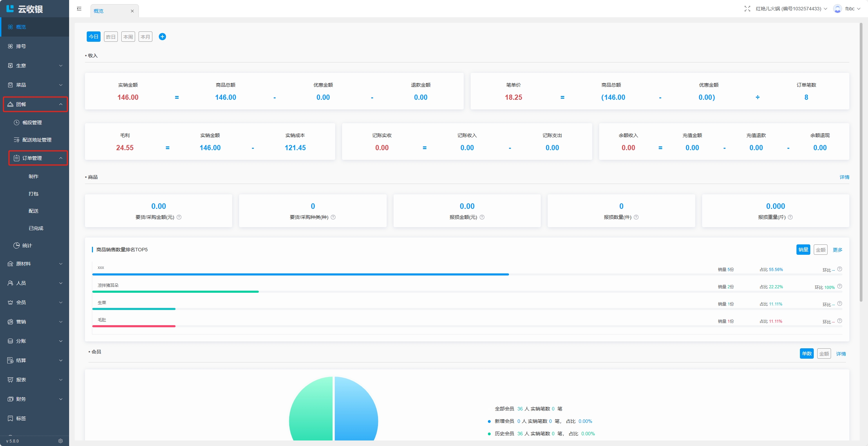
Task: Click the blue plus date icon
Action: click(x=162, y=37)
